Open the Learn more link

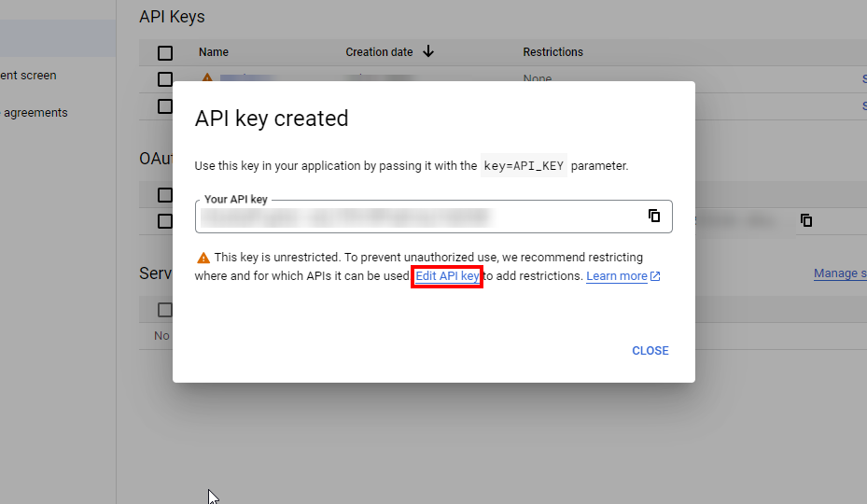point(617,276)
